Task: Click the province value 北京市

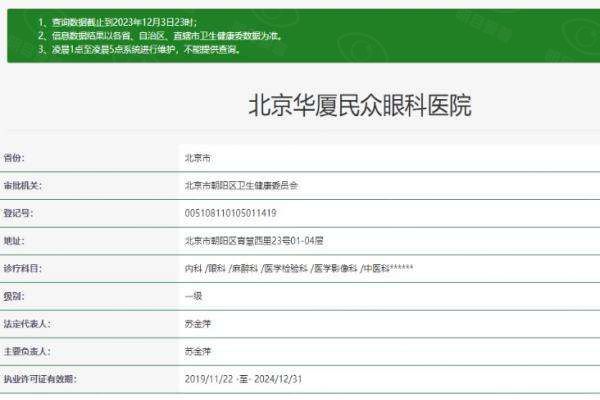Action: point(197,158)
